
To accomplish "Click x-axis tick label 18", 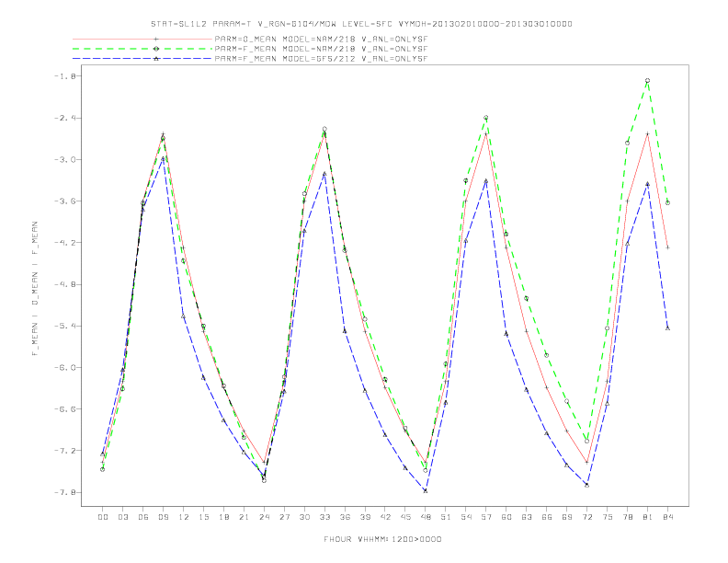I will pos(223,517).
